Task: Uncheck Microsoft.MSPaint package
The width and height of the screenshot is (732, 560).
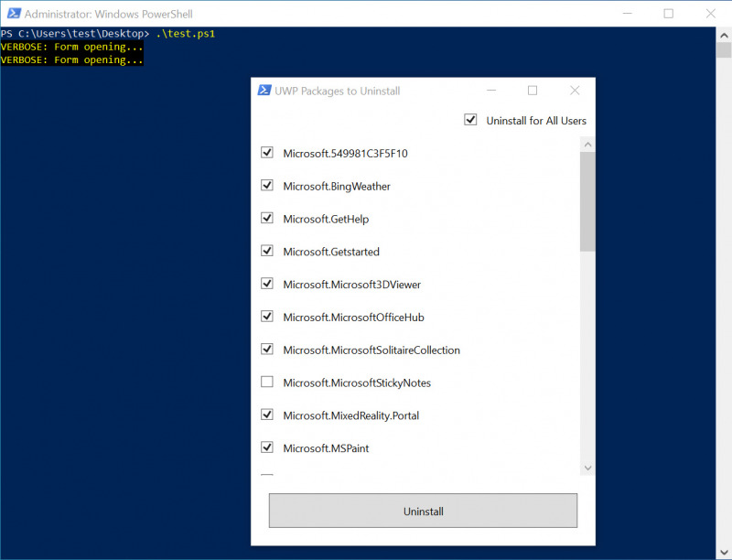Action: coord(267,447)
